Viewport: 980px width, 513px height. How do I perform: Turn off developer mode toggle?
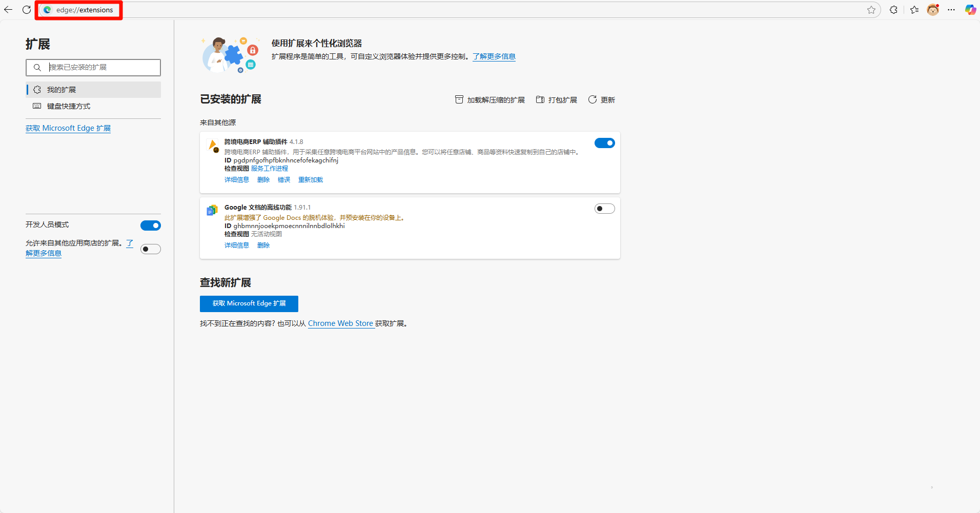151,225
